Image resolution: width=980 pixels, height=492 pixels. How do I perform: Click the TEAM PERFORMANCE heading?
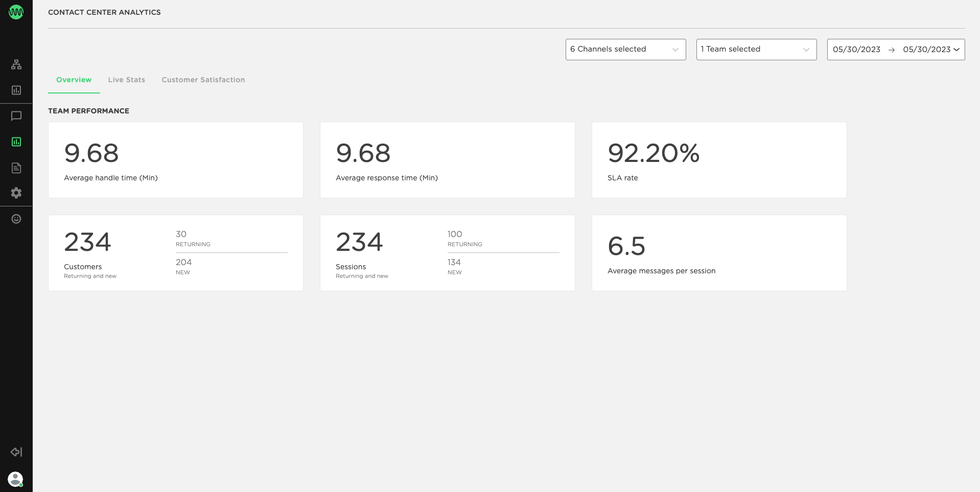coord(88,111)
